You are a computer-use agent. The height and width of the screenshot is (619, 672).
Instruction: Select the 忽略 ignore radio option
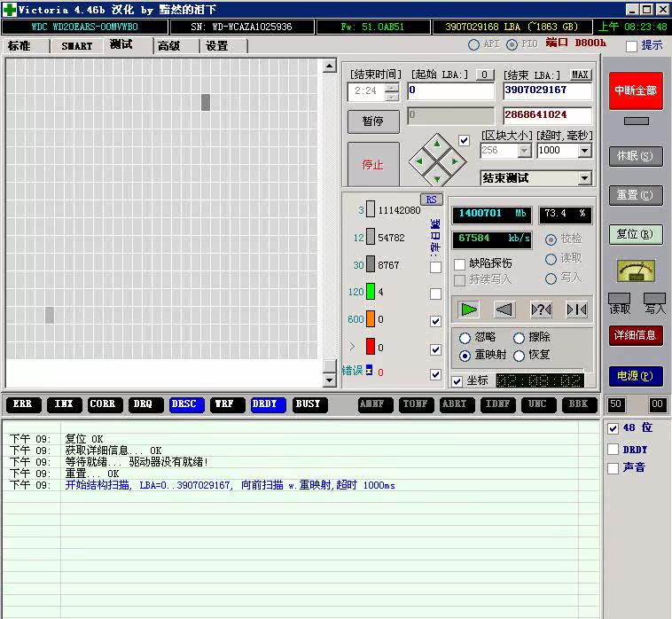tap(465, 338)
